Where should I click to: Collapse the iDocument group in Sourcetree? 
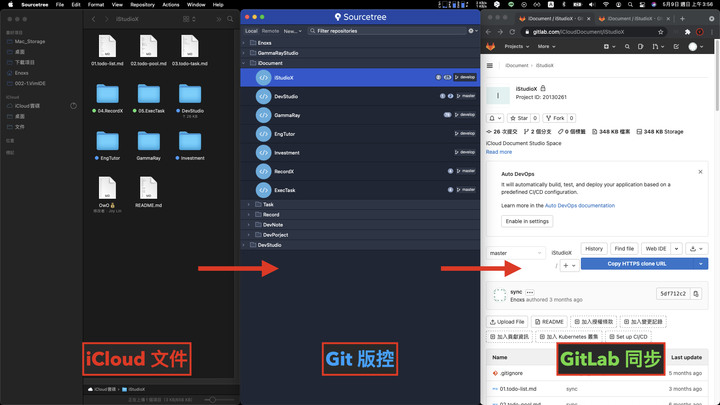244,63
